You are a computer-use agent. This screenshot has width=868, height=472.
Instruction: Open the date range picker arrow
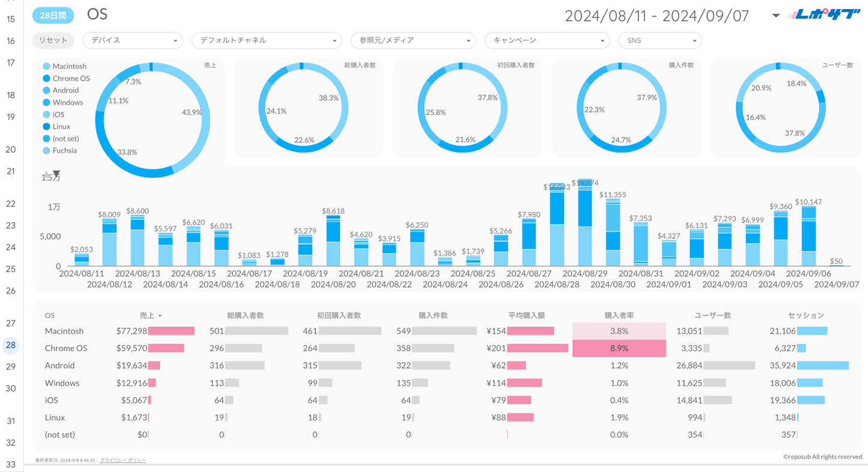pyautogui.click(x=775, y=16)
